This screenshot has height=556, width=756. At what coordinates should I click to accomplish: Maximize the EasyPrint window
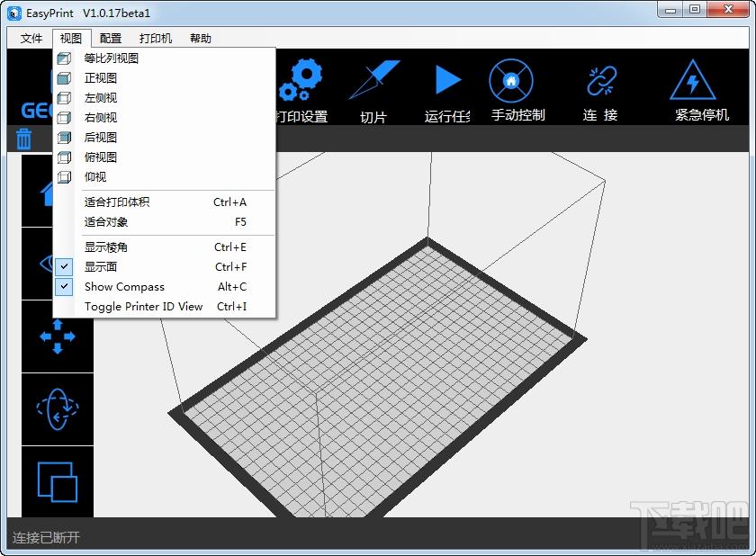tap(695, 10)
